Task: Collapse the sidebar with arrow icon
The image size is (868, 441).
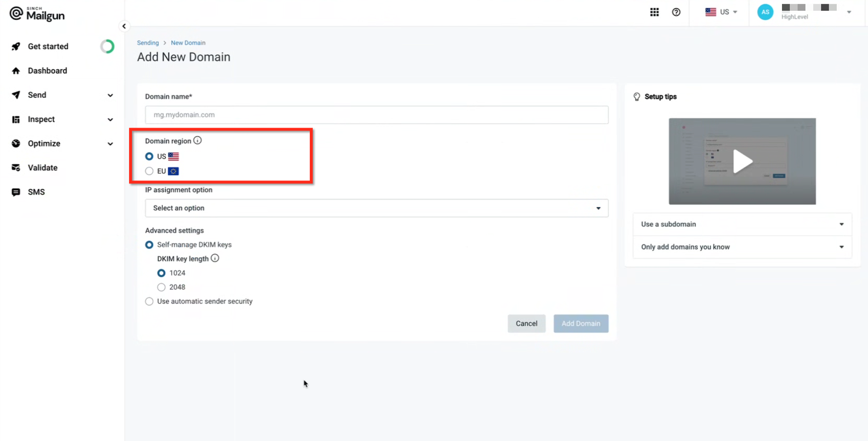Action: pyautogui.click(x=124, y=26)
